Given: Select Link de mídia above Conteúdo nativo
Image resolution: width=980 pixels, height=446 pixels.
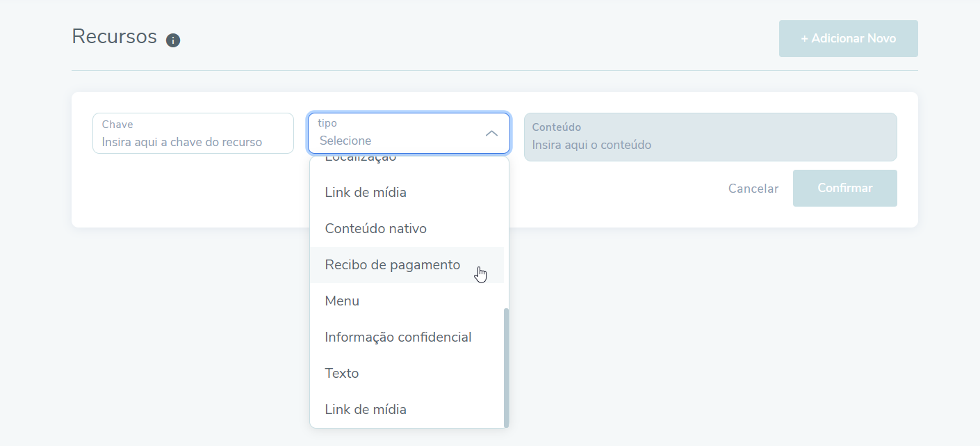Looking at the screenshot, I should pyautogui.click(x=366, y=192).
